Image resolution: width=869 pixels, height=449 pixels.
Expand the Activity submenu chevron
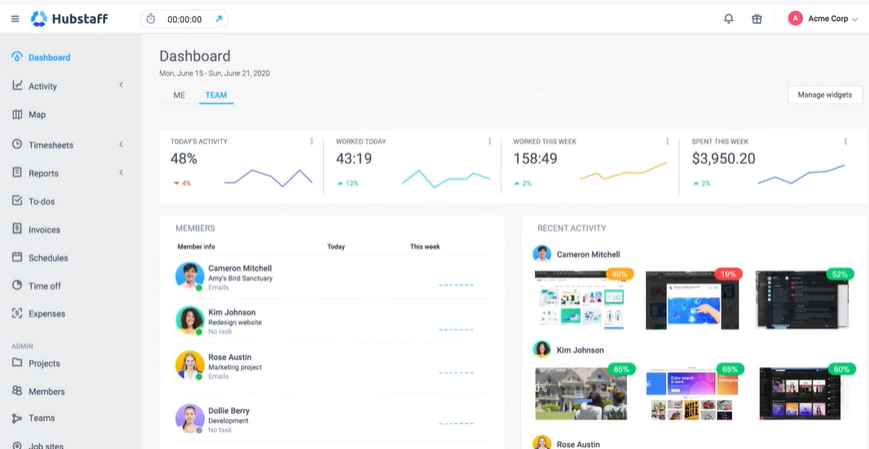pyautogui.click(x=121, y=85)
